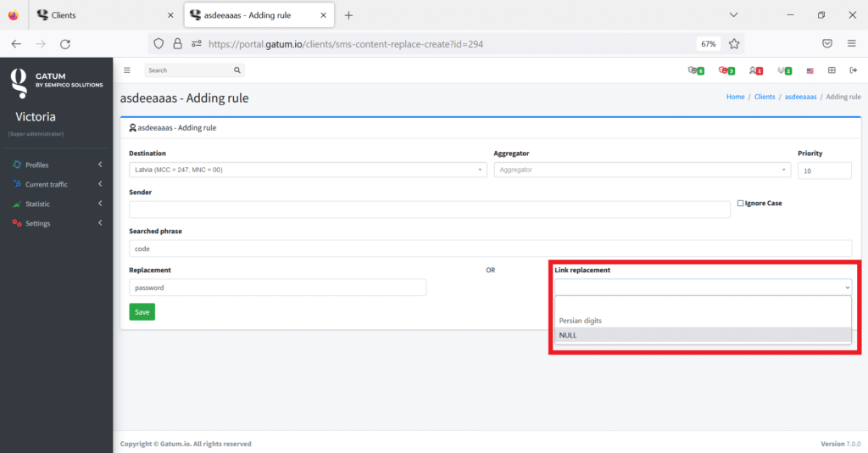This screenshot has height=453, width=868.
Task: Click into the Sender input field
Action: tap(430, 210)
